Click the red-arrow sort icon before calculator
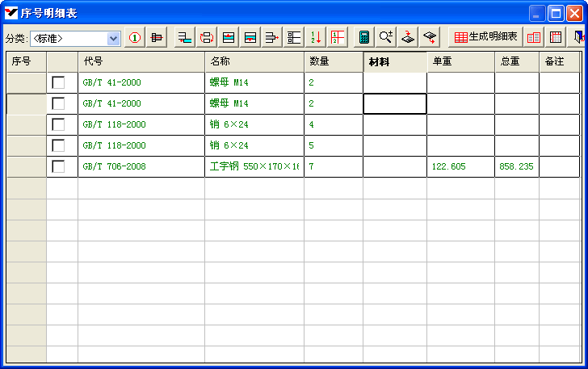 pyautogui.click(x=338, y=37)
